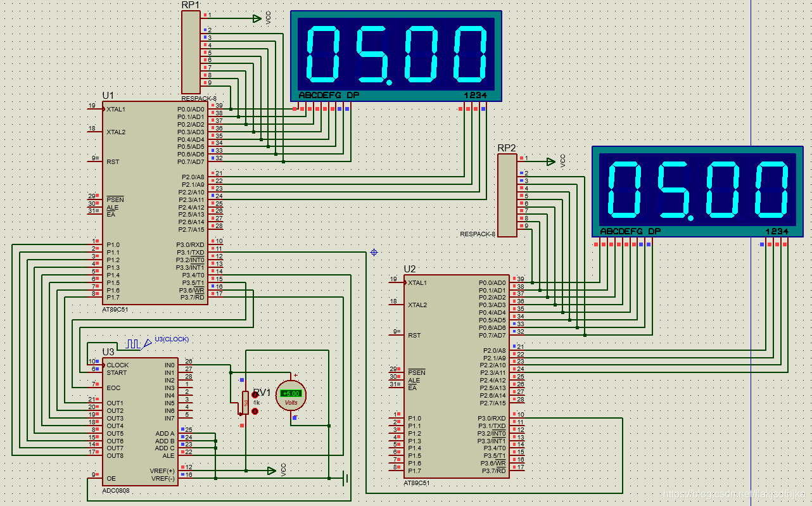Click the blue origin crosshair marker
Screen dimensions: 812x506
tap(374, 253)
